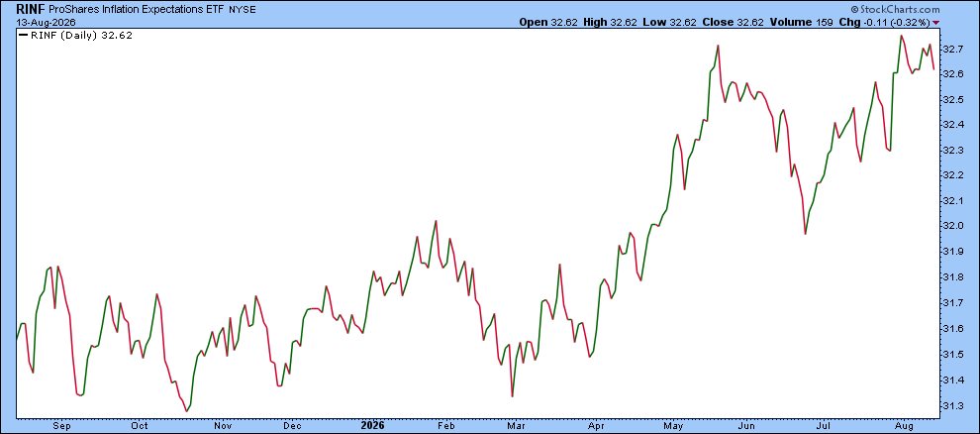Click the ProShares Inflation Expectations ETF name
The width and height of the screenshot is (980, 434).
click(135, 10)
